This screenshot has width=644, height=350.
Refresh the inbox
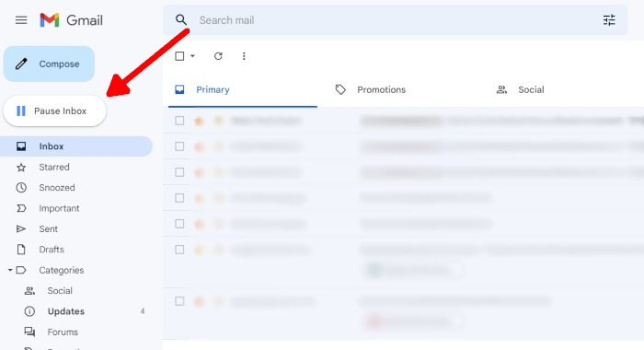[218, 56]
